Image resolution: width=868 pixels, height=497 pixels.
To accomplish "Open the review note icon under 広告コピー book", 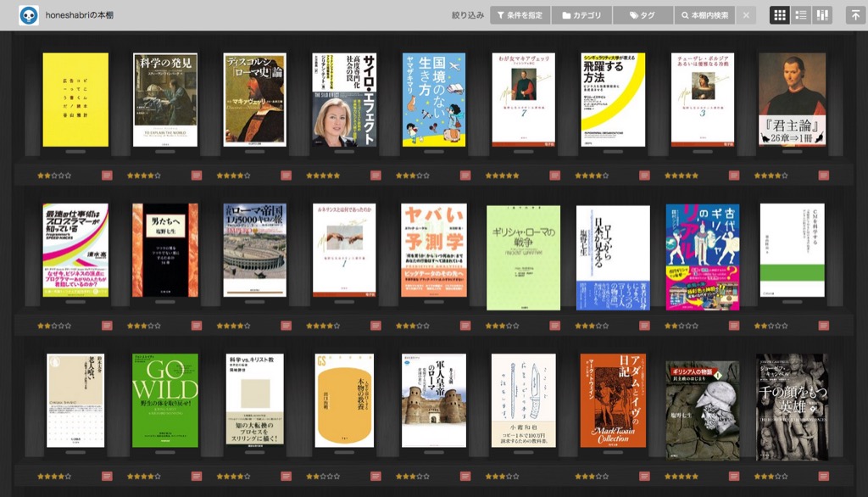I will tap(107, 175).
